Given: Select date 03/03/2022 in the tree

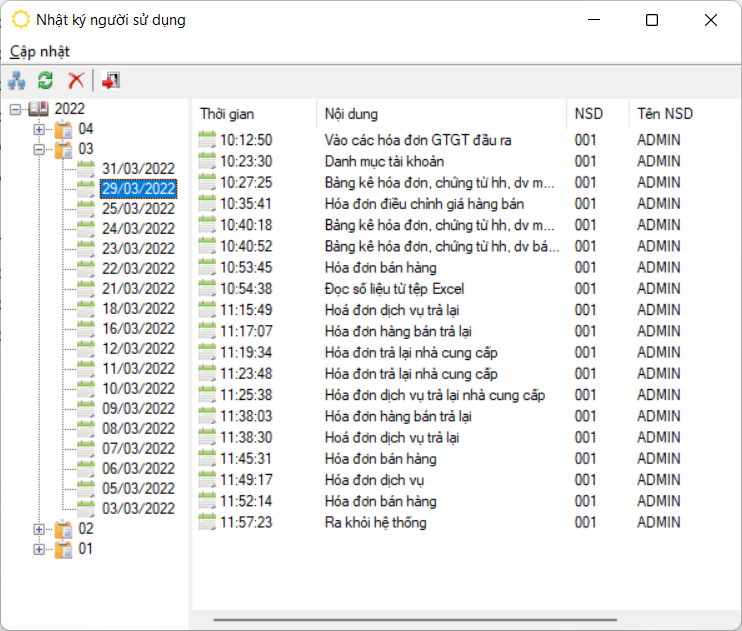Looking at the screenshot, I should (138, 508).
